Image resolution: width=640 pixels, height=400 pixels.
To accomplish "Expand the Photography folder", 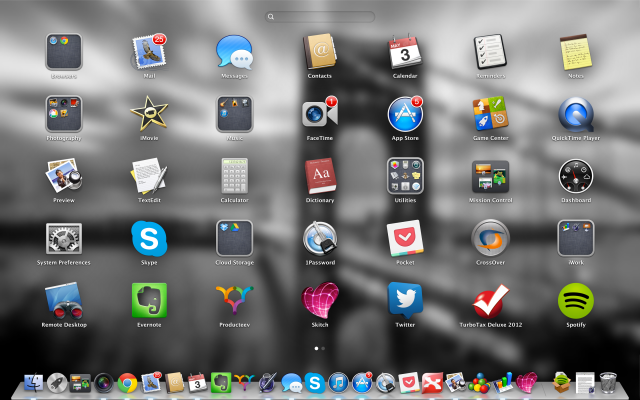I will pos(64,114).
